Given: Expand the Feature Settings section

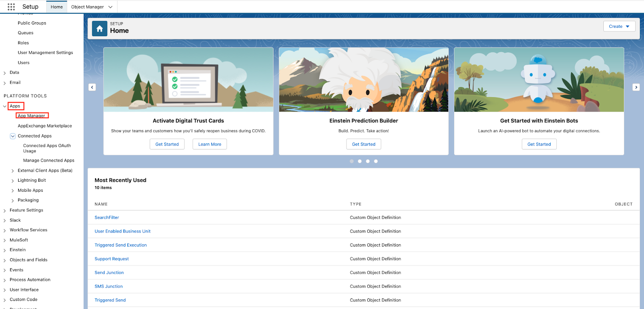Looking at the screenshot, I should pyautogui.click(x=5, y=210).
